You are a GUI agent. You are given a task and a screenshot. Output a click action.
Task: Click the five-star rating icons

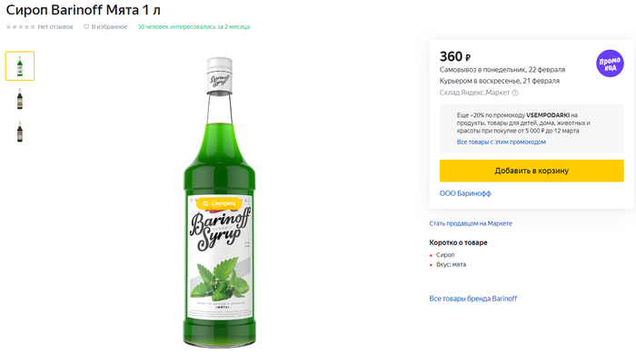pos(20,27)
